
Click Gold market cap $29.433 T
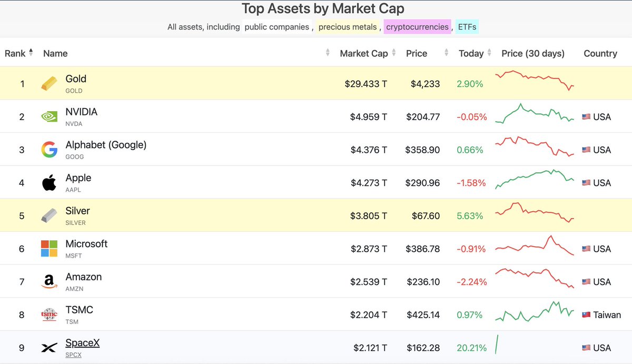[x=366, y=84]
